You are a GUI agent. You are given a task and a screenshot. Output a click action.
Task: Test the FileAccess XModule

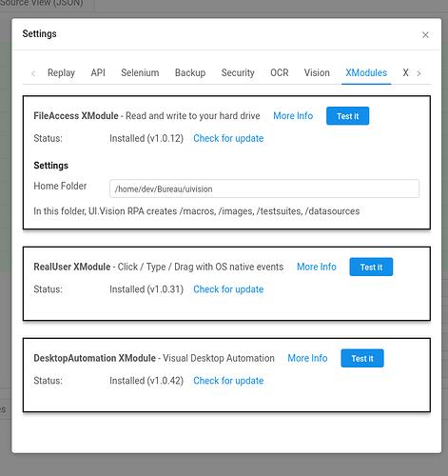[x=347, y=116]
